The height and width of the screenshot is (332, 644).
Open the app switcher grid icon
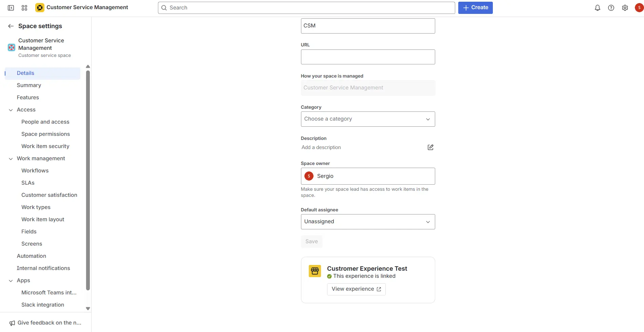24,8
